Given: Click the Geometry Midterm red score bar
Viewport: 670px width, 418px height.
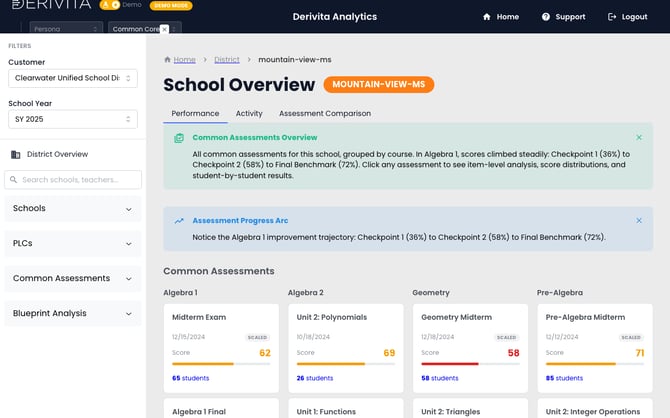Looking at the screenshot, I should [x=470, y=364].
